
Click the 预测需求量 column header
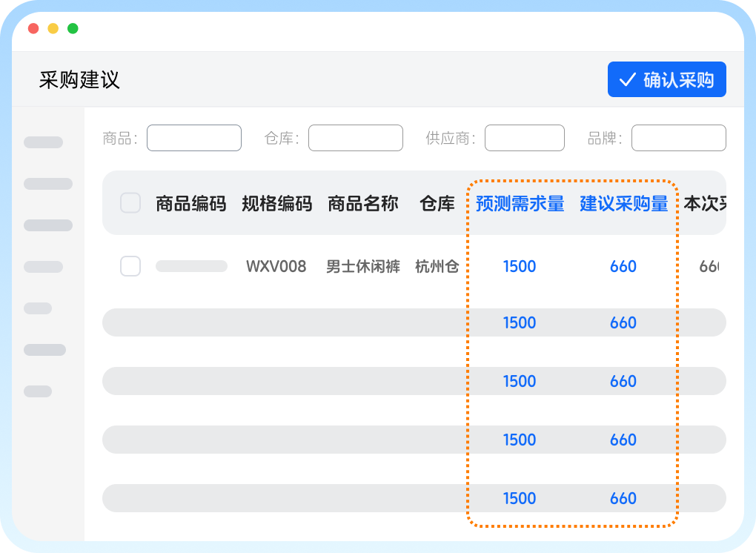click(x=520, y=204)
